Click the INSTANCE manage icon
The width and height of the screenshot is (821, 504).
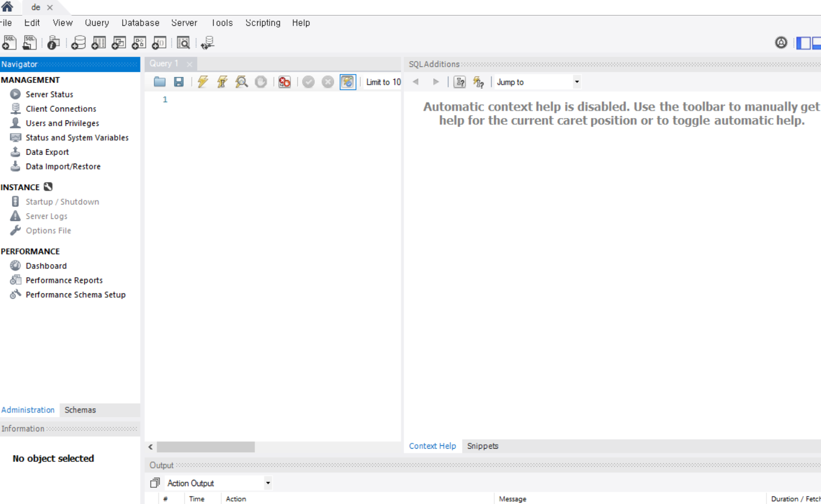click(48, 187)
